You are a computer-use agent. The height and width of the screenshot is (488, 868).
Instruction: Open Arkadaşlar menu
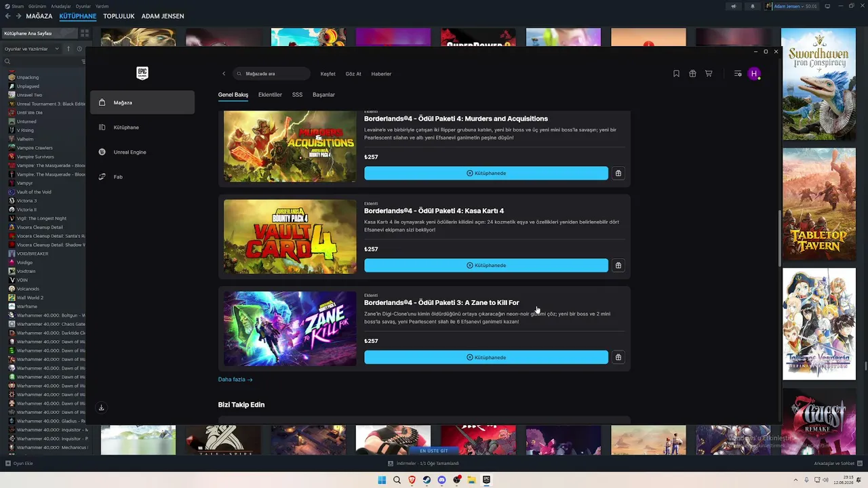click(60, 6)
